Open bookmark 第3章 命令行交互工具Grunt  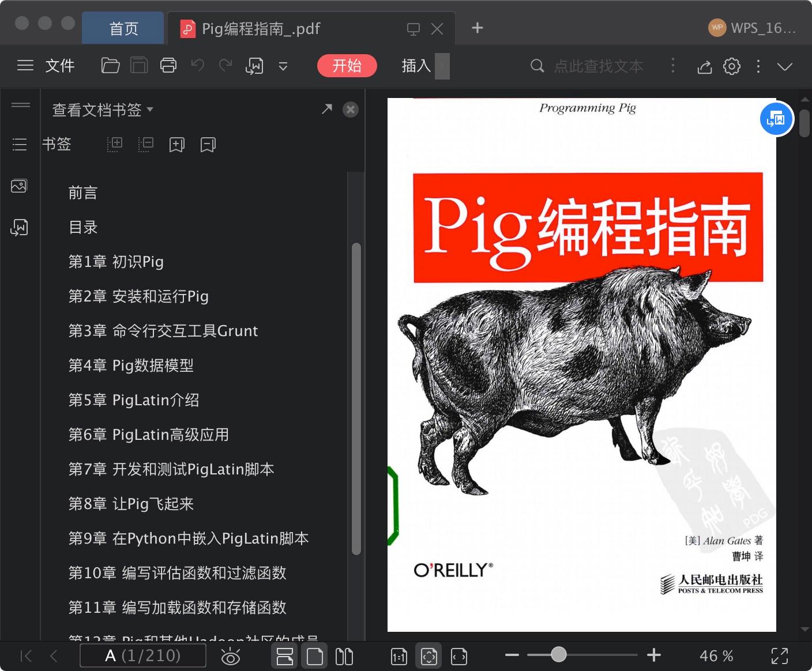click(163, 331)
